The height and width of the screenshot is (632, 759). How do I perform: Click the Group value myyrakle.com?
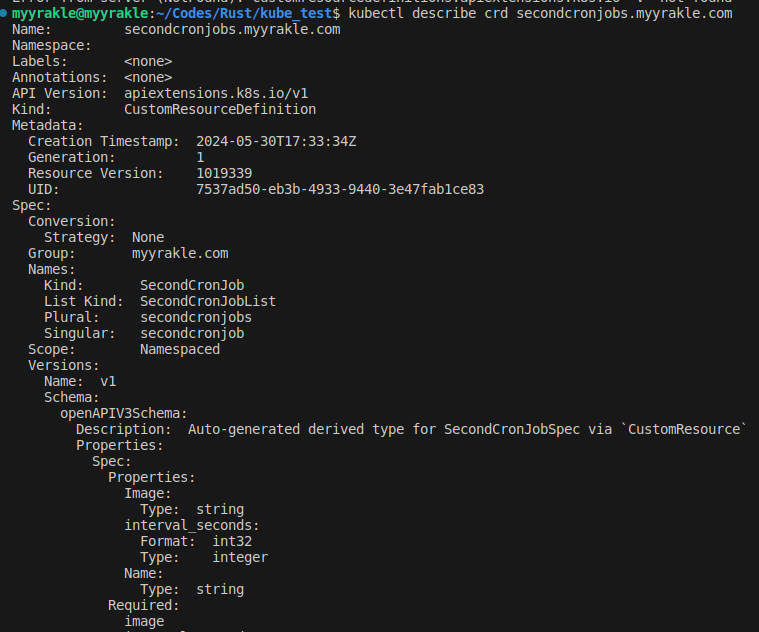180,253
